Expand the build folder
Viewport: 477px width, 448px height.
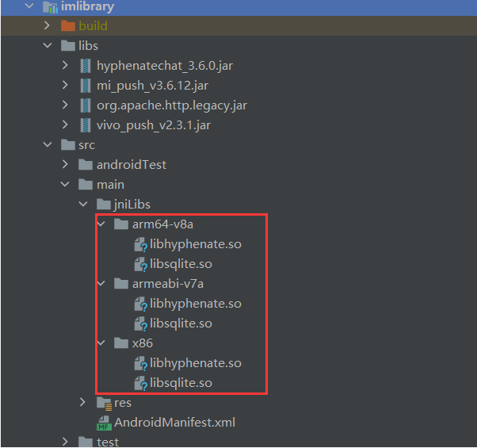tap(47, 25)
